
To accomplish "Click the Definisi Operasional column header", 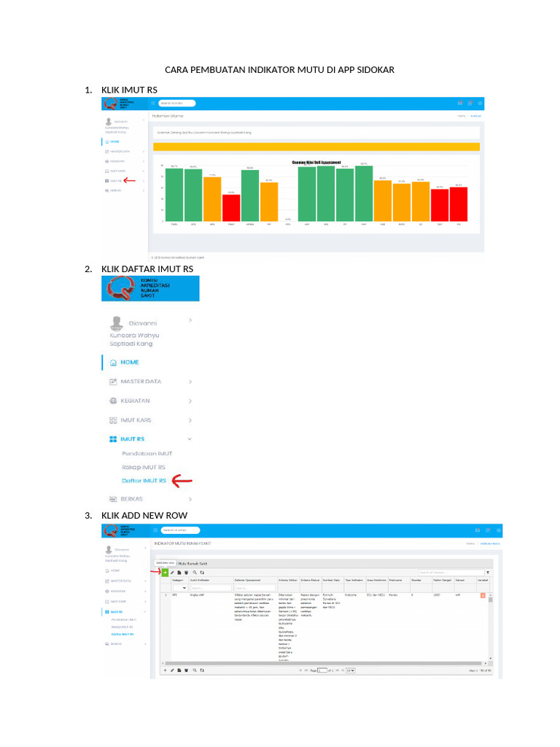I will coord(247,580).
